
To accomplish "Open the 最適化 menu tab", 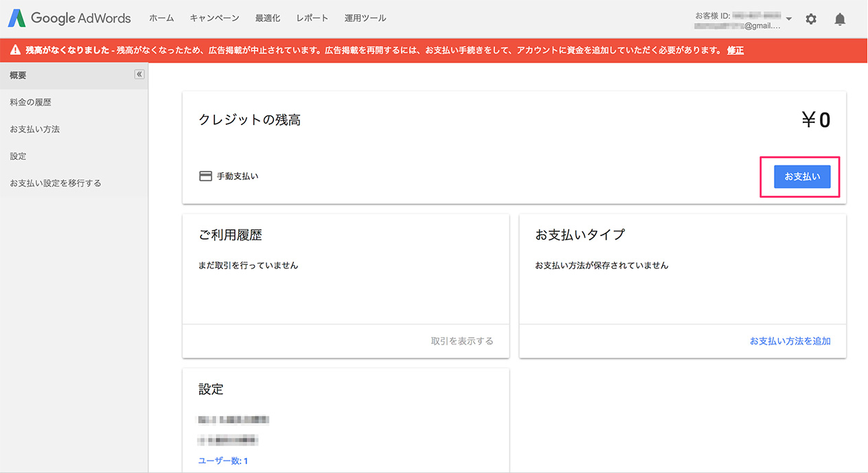I will tap(268, 19).
